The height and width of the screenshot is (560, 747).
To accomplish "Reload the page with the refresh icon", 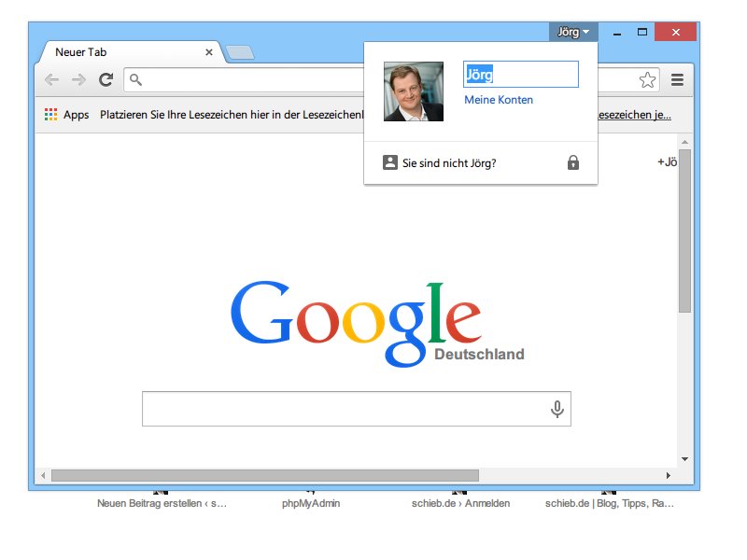I will (x=106, y=79).
